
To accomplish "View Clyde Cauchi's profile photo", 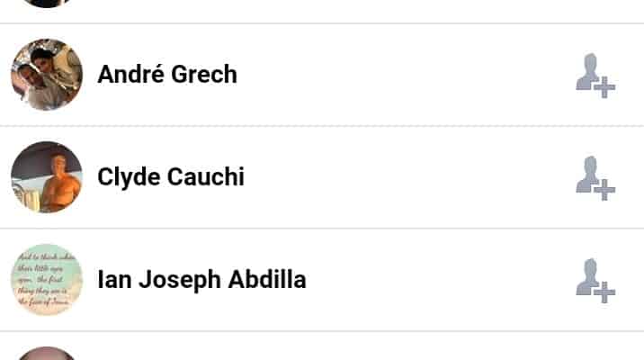I will pyautogui.click(x=47, y=177).
